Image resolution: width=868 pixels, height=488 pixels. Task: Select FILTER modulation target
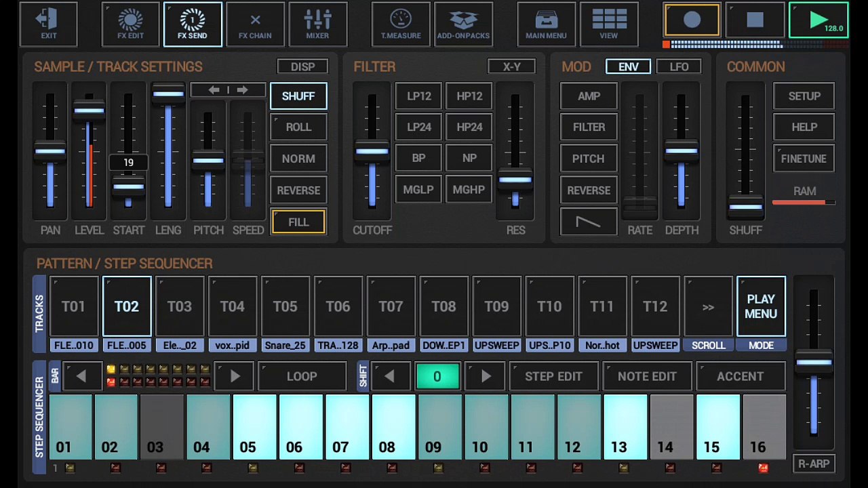pos(589,127)
